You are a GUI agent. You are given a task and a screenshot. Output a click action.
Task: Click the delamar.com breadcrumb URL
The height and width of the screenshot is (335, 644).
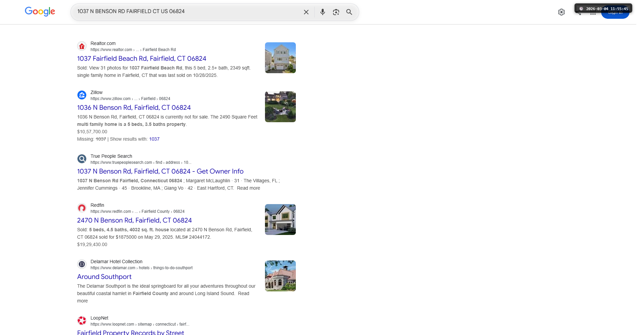[142, 268]
